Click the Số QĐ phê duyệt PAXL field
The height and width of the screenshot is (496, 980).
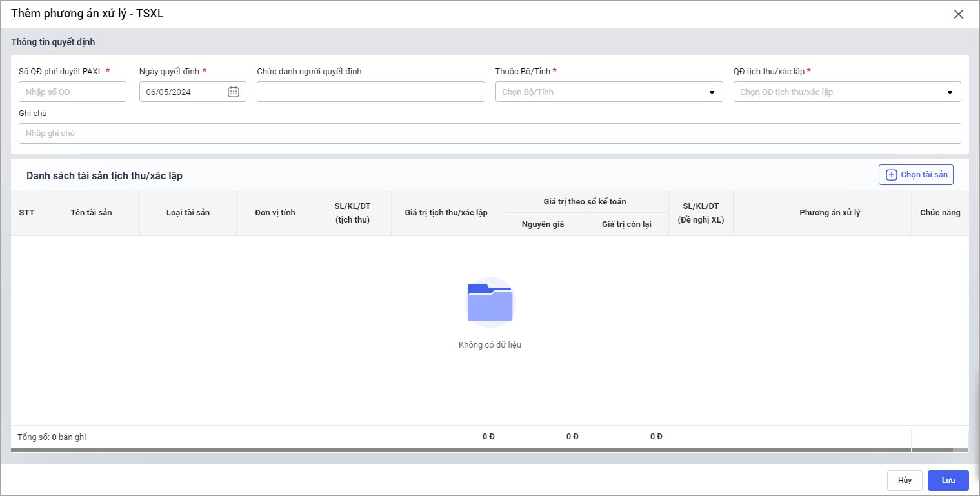click(x=72, y=92)
